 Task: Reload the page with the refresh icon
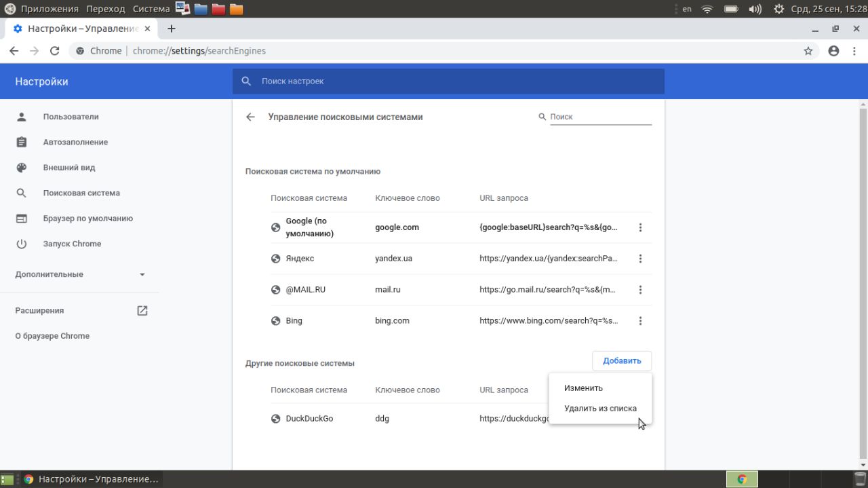click(55, 51)
